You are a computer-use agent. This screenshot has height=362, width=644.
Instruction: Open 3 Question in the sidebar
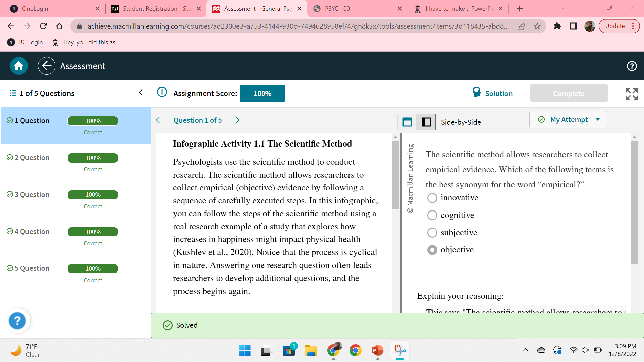pos(32,195)
